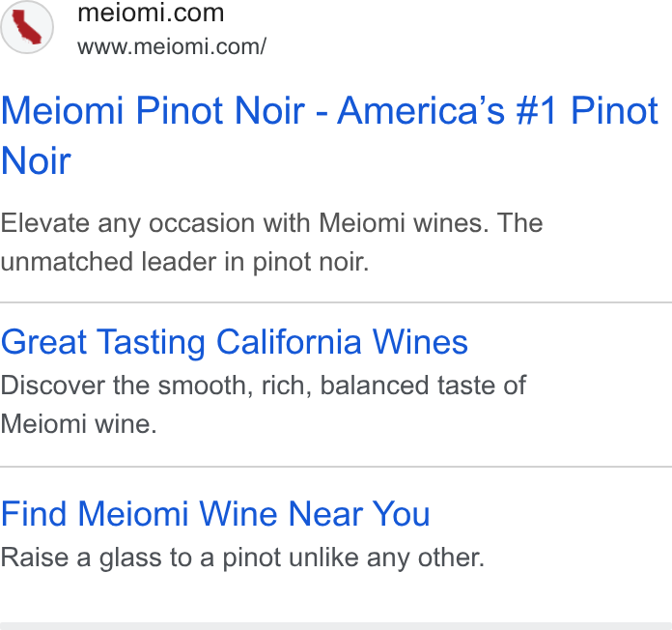This screenshot has width=672, height=630.
Task: Click the www.meiomi.com/ URL text
Action: pyautogui.click(x=172, y=46)
